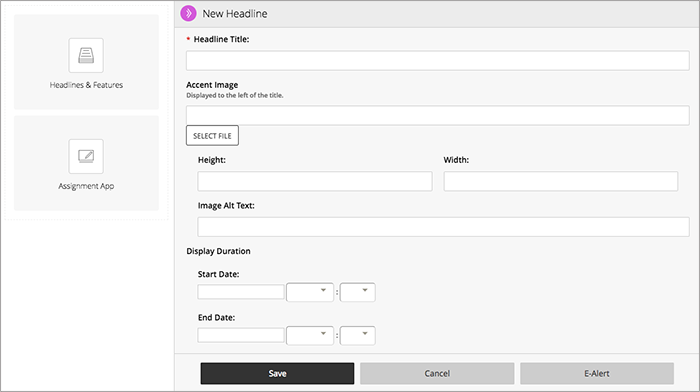Click the 'Displayed to the left of the title.' hint

[235, 95]
